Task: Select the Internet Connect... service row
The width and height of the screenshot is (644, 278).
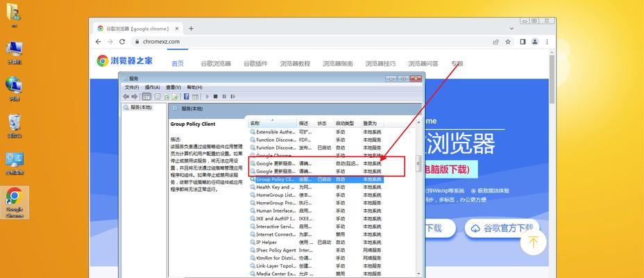Action: (x=316, y=234)
